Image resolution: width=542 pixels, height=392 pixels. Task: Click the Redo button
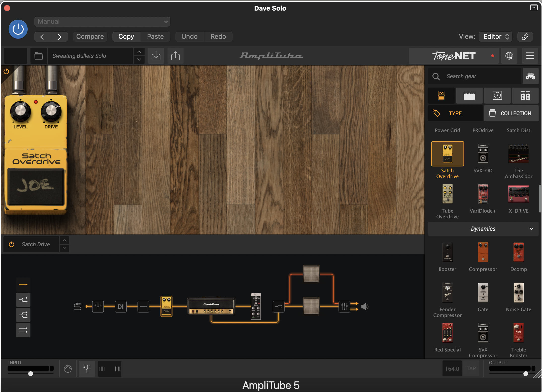coord(218,37)
